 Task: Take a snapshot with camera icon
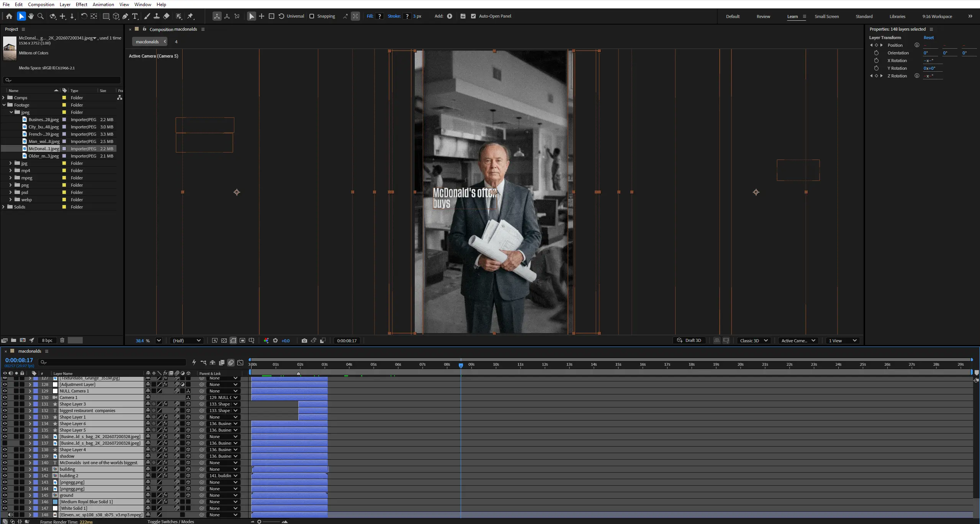coord(304,340)
